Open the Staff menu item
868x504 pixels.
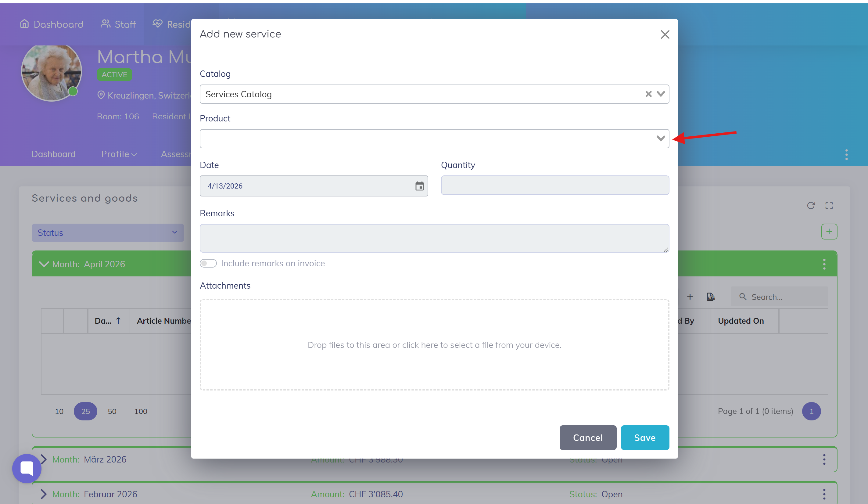[118, 24]
